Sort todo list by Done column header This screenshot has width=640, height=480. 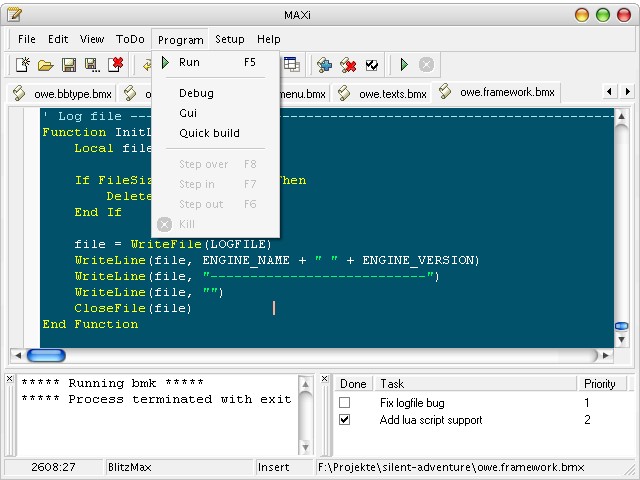point(353,384)
